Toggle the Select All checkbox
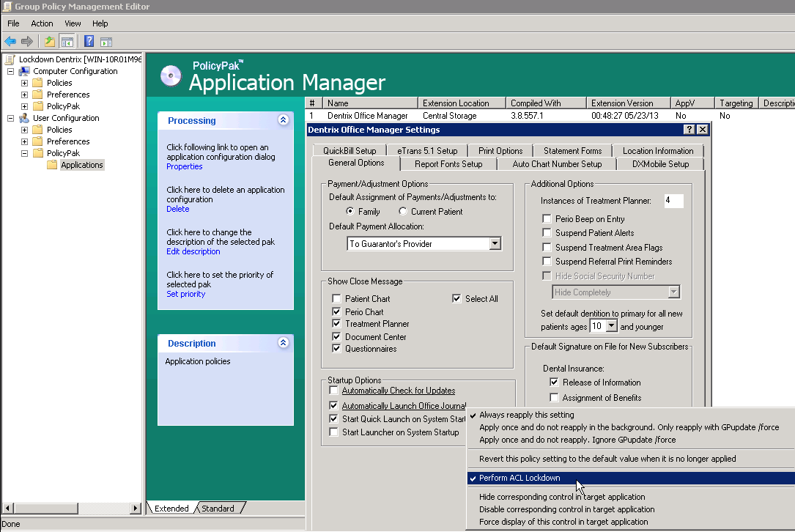Viewport: 795px width, 532px height. coord(456,298)
